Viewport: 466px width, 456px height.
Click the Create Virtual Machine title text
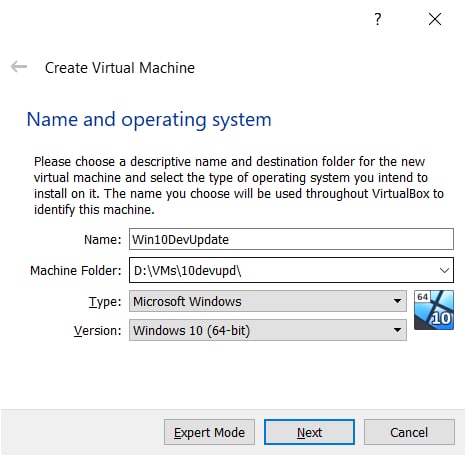point(120,68)
